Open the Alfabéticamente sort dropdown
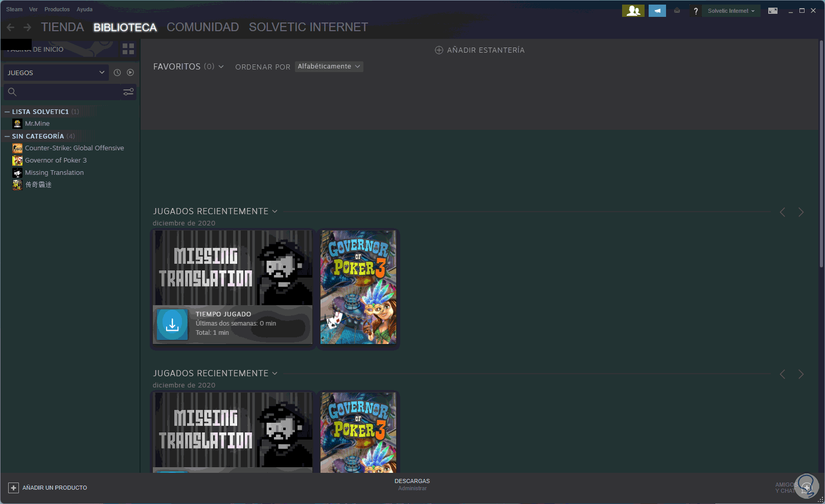Viewport: 825px width, 504px height. 329,66
